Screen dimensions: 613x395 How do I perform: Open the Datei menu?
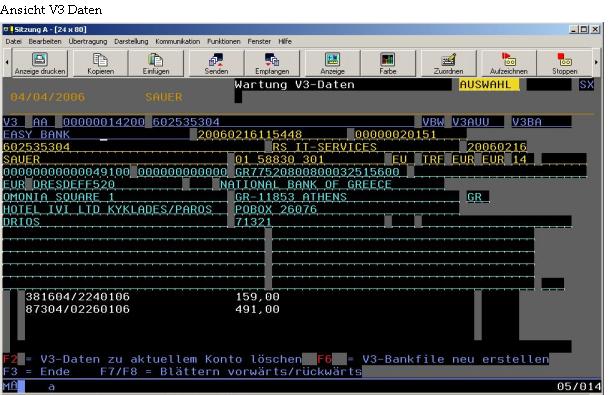pos(13,41)
